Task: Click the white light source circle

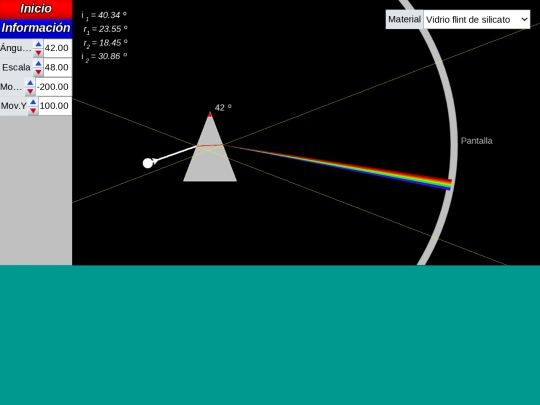Action: [148, 163]
